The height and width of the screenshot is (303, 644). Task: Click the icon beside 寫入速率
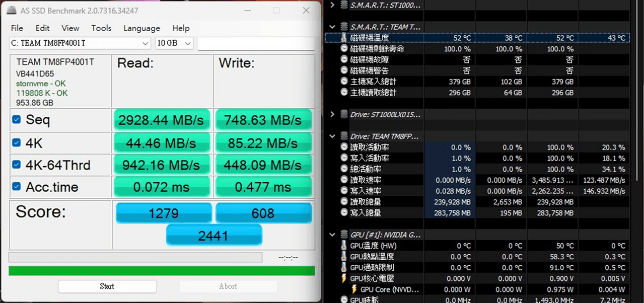click(x=344, y=191)
